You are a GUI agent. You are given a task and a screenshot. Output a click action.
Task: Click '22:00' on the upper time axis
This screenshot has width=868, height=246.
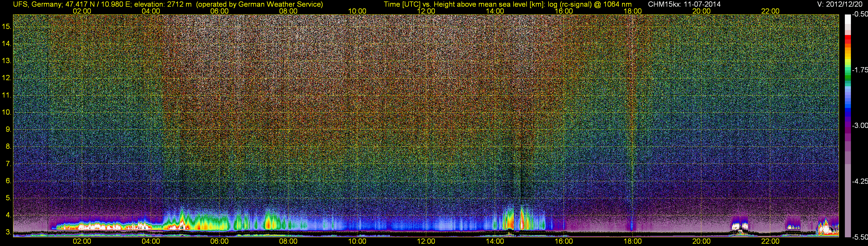pos(770,11)
